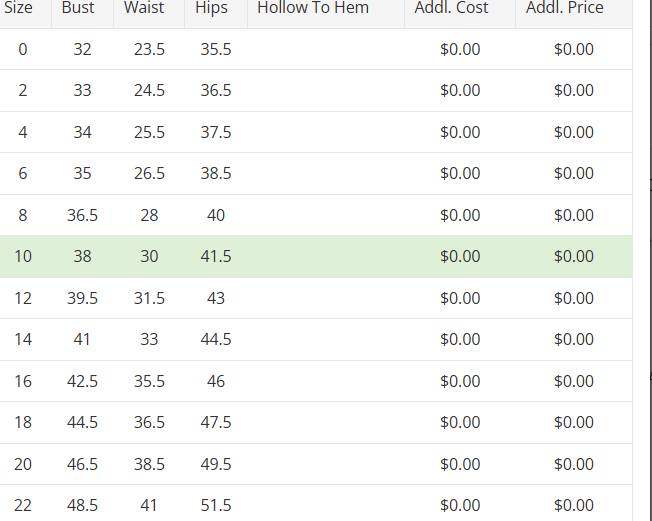This screenshot has height=521, width=652.
Task: Click waist value 25.5 in size 4 row
Action: pyautogui.click(x=149, y=133)
